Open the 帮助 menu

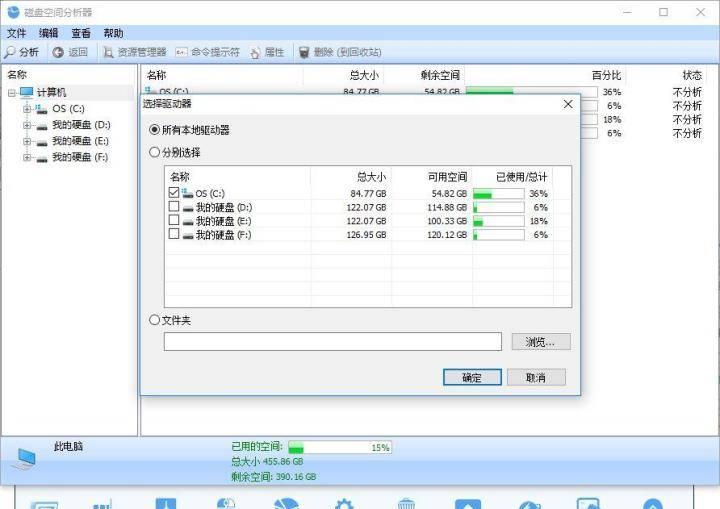[x=113, y=33]
